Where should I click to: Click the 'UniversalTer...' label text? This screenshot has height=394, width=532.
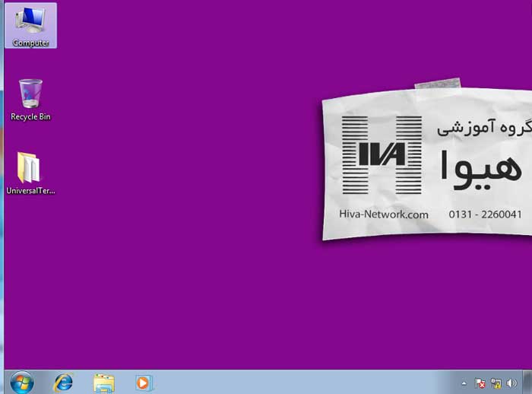[30, 191]
